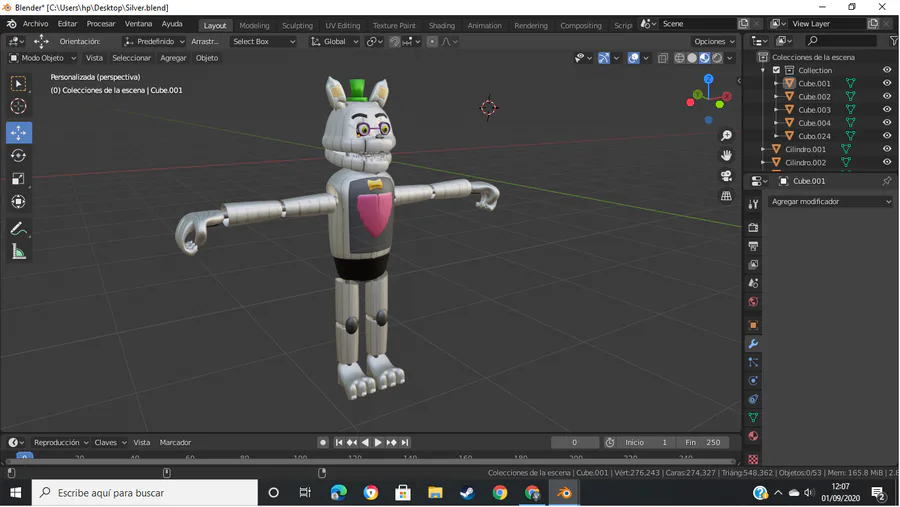
Task: Hide Cube.024 using its eye icon
Action: tap(887, 136)
